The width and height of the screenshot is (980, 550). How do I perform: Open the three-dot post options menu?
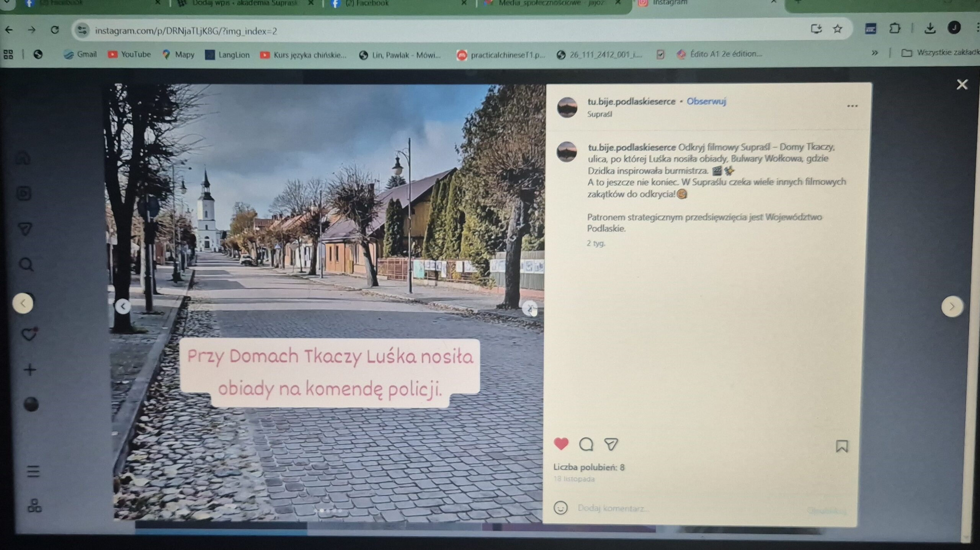pyautogui.click(x=852, y=106)
